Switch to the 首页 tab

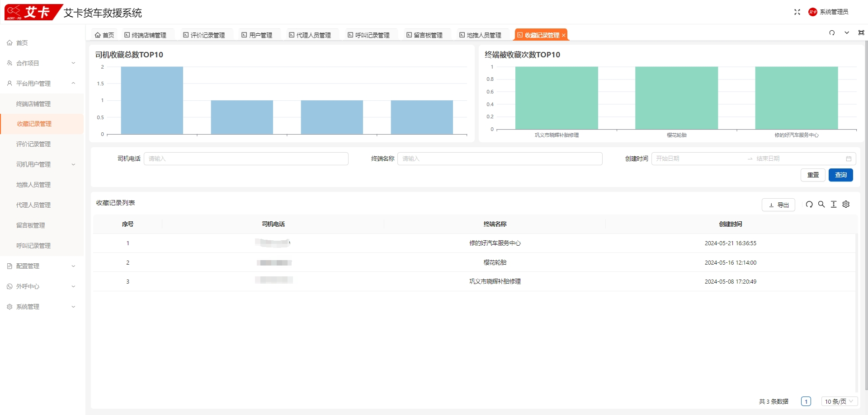point(104,35)
